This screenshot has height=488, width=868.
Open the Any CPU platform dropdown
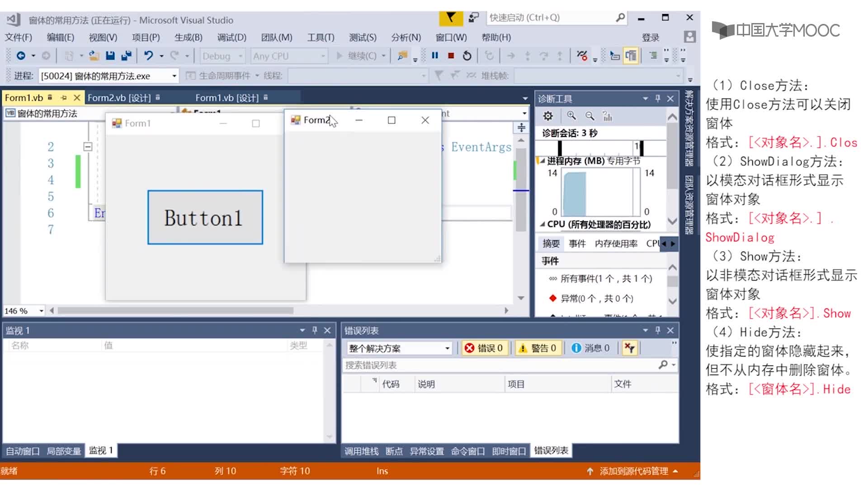click(323, 56)
